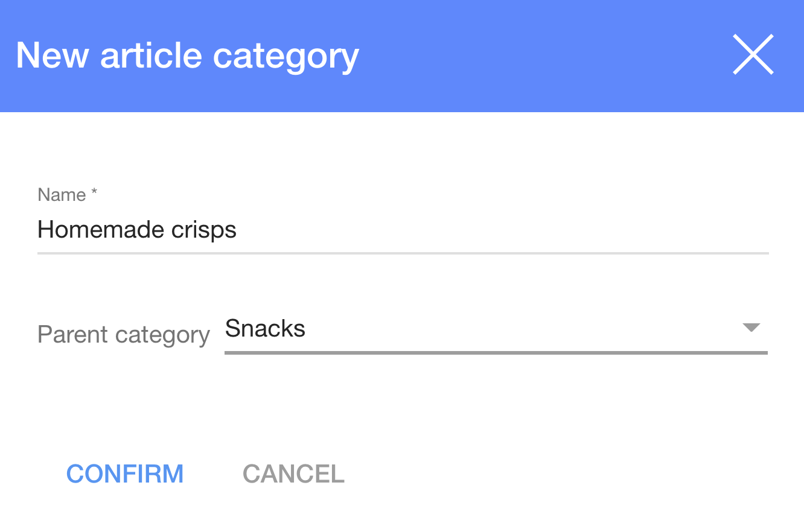Click the Name input field
This screenshot has height=532, width=804.
tap(402, 230)
